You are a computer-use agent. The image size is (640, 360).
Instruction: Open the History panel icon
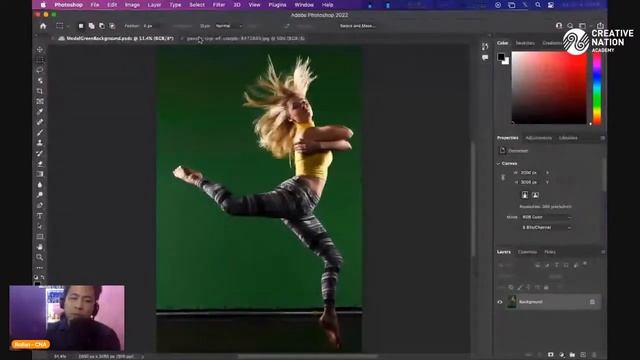(485, 47)
